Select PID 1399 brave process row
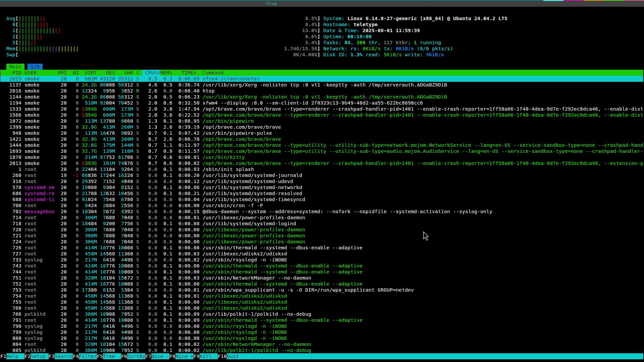The width and height of the screenshot is (644, 362). coord(322,127)
